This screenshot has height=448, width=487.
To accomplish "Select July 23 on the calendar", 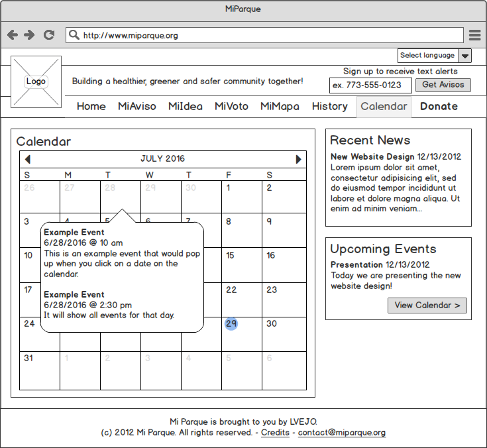I will [284, 300].
